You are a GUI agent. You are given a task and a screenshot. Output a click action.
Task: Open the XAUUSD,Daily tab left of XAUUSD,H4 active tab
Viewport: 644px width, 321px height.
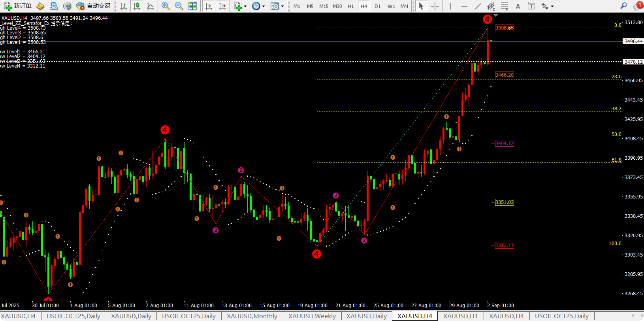[367, 316]
